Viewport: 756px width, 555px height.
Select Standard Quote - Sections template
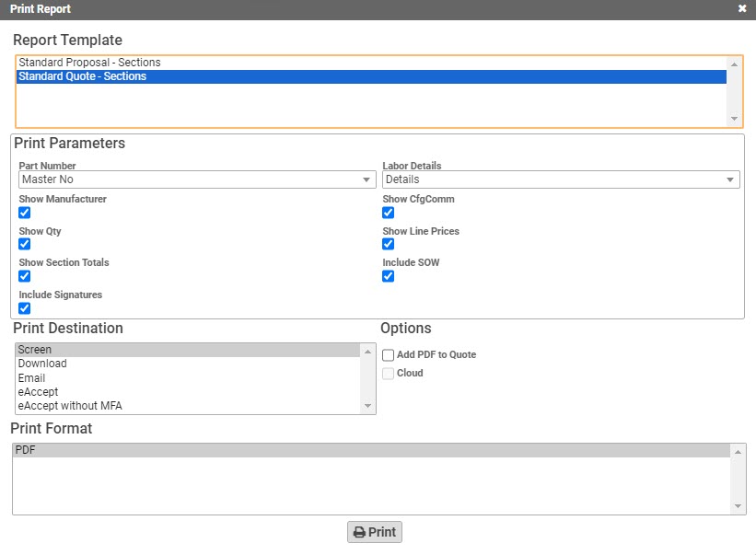pos(82,76)
